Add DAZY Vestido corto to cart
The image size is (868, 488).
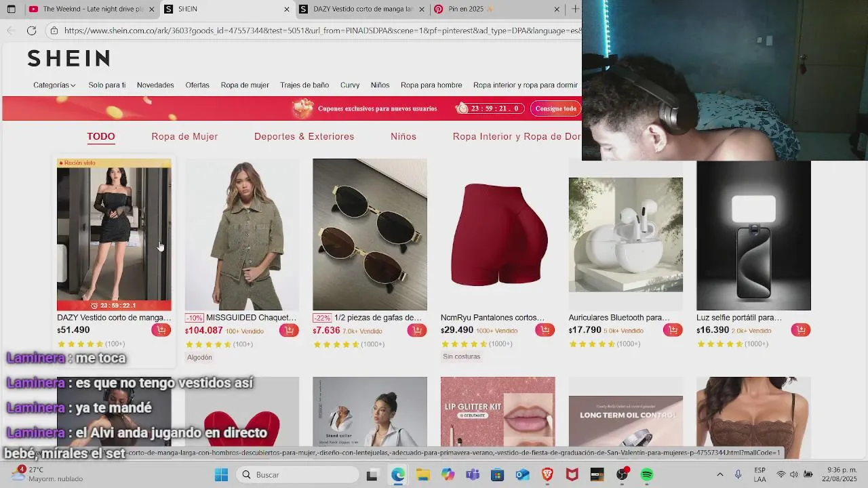[x=161, y=330]
